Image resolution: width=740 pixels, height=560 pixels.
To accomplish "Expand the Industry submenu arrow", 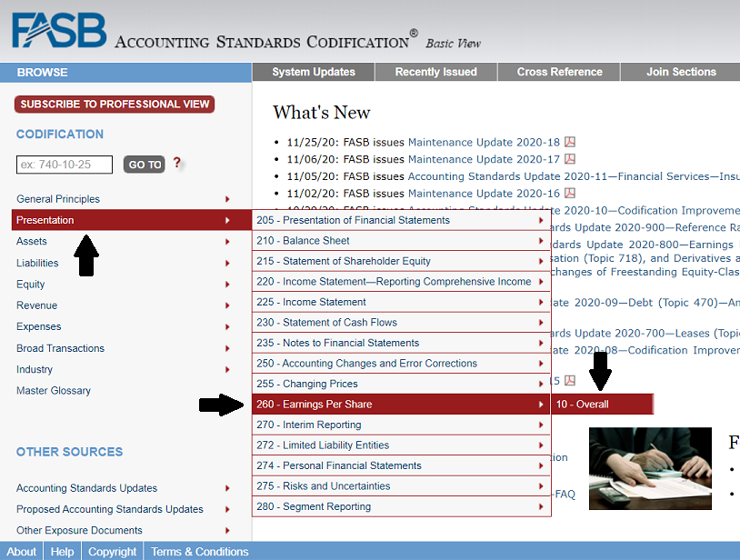I will (227, 370).
